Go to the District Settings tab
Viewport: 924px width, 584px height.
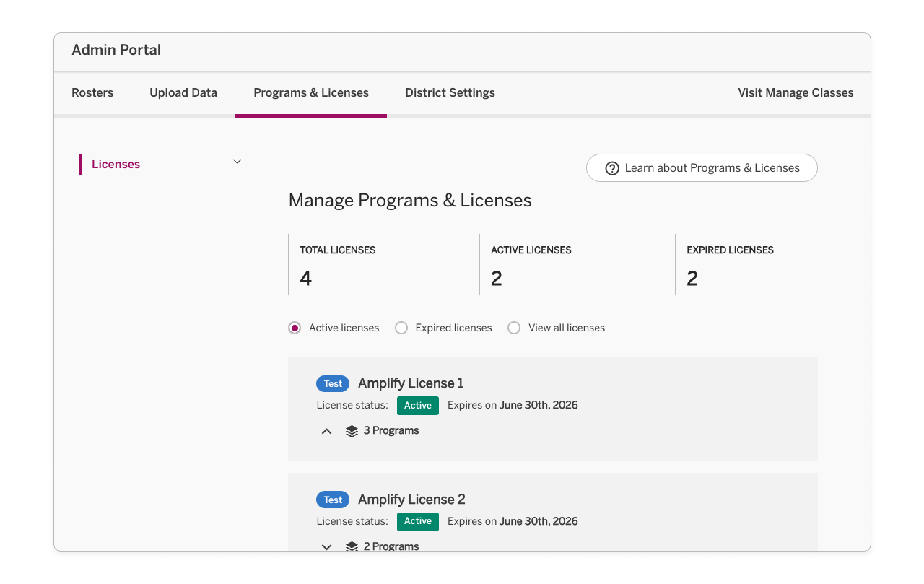tap(450, 93)
